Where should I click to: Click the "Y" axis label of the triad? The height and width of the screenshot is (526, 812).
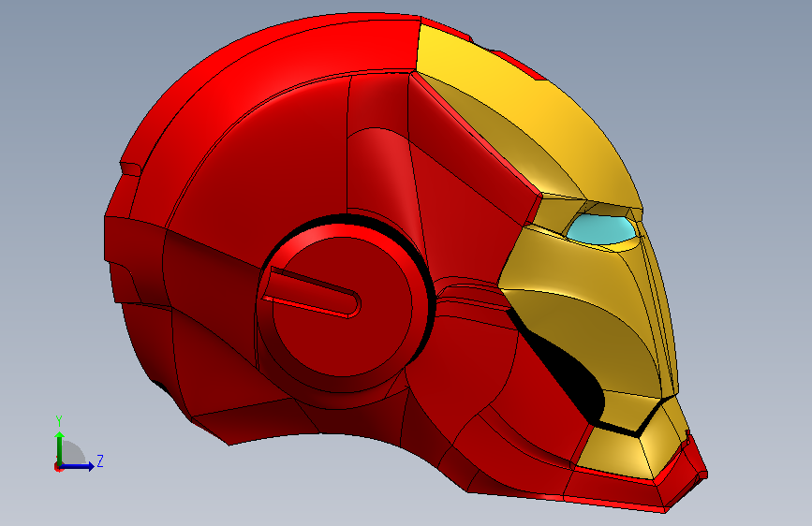(x=59, y=421)
